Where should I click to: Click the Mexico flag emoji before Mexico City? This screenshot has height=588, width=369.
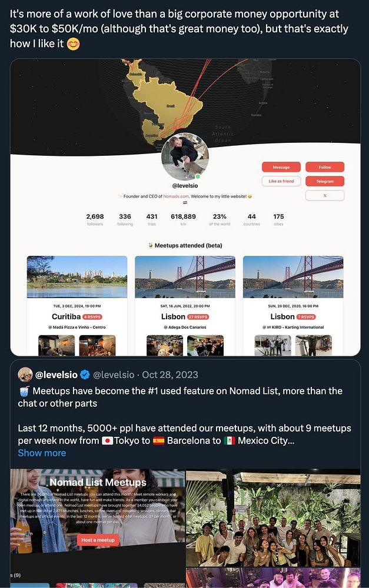coord(230,440)
